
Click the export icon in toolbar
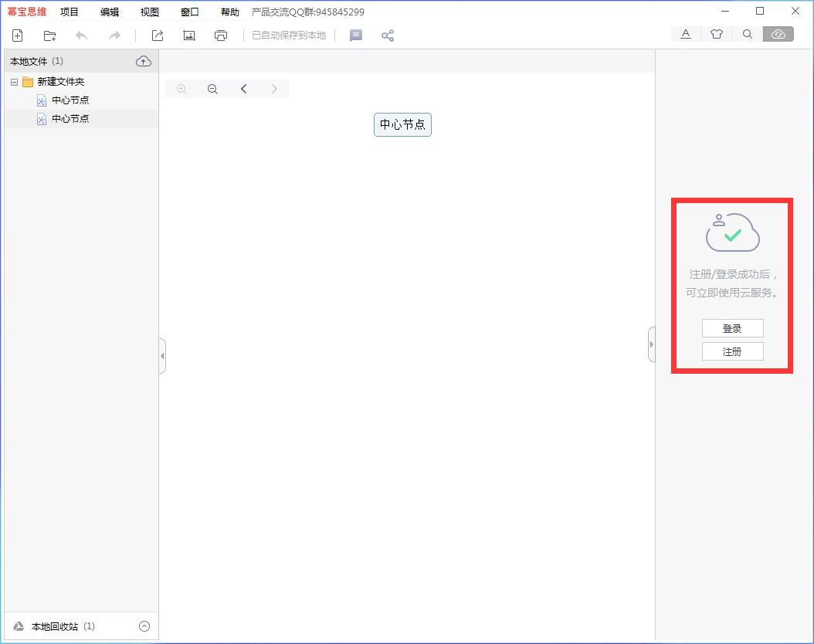point(158,36)
